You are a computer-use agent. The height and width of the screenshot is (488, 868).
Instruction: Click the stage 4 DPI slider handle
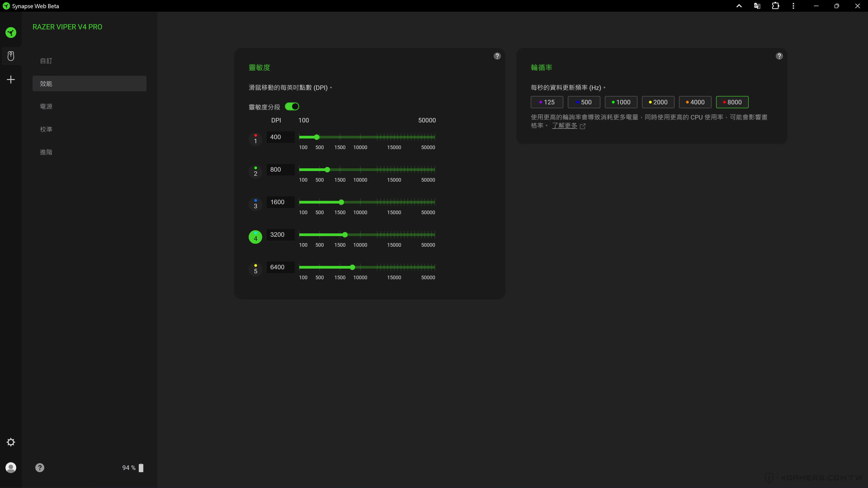(x=345, y=235)
